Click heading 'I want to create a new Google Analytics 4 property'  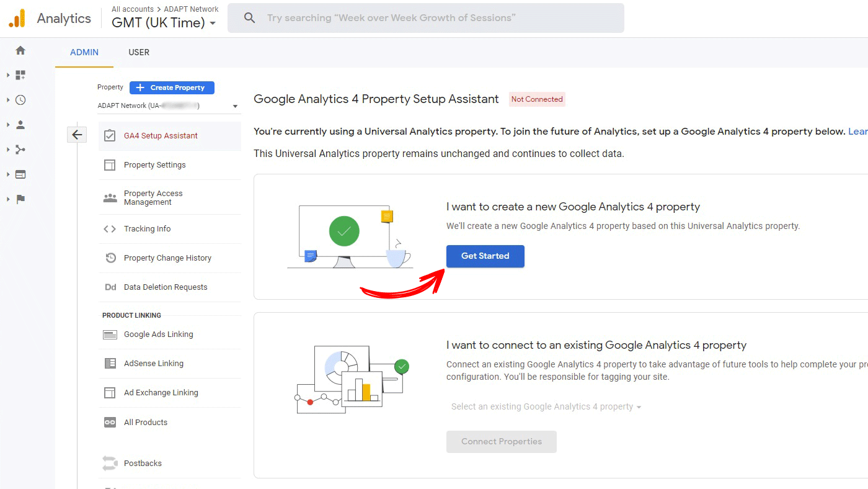click(573, 207)
